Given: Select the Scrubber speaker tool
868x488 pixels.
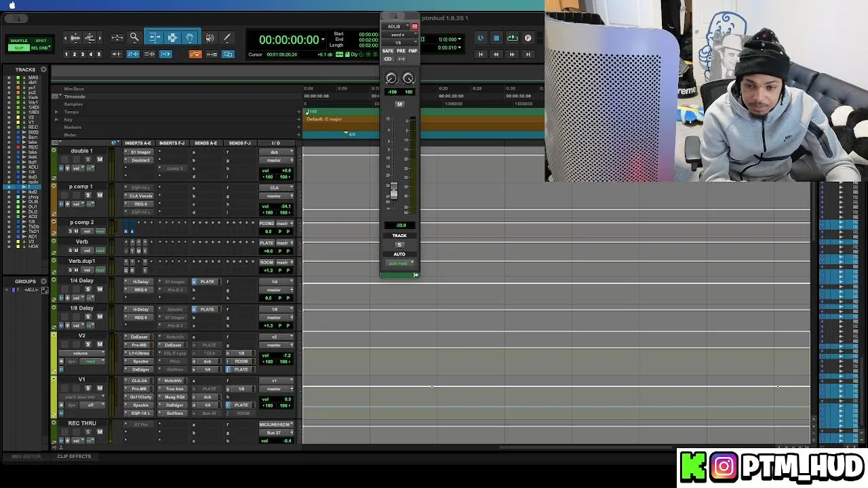Looking at the screenshot, I should tap(210, 38).
